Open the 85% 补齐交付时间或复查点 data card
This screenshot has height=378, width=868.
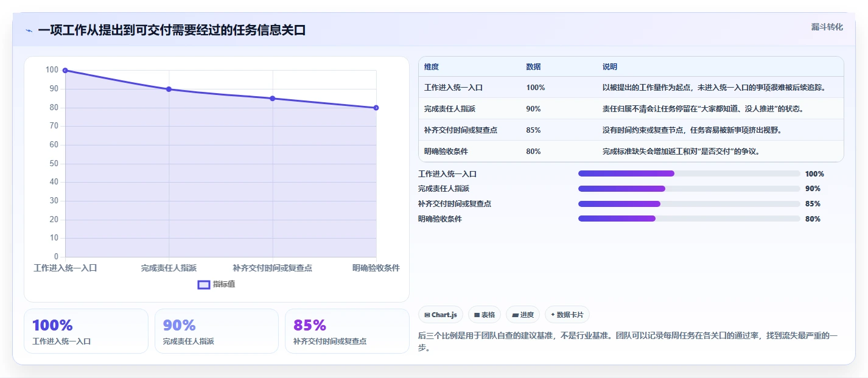pos(347,331)
